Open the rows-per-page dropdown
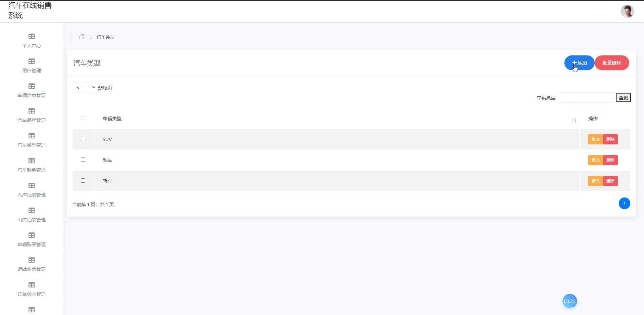 click(84, 88)
